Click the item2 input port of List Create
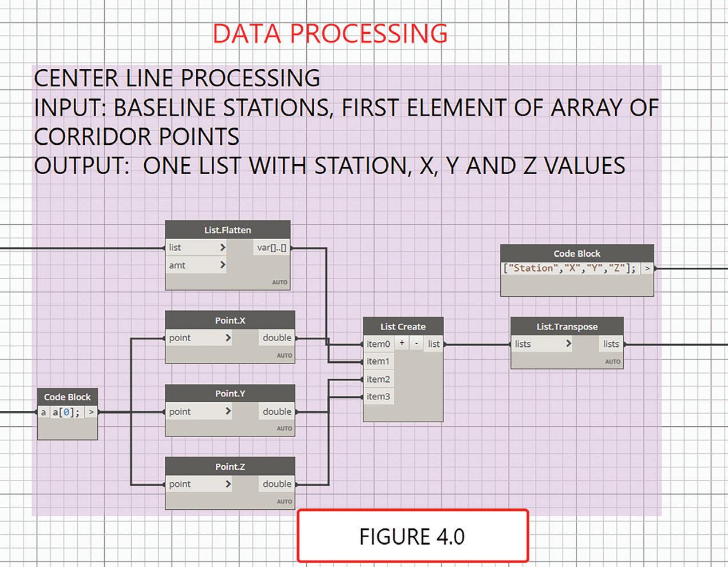This screenshot has height=567, width=728. [x=378, y=379]
